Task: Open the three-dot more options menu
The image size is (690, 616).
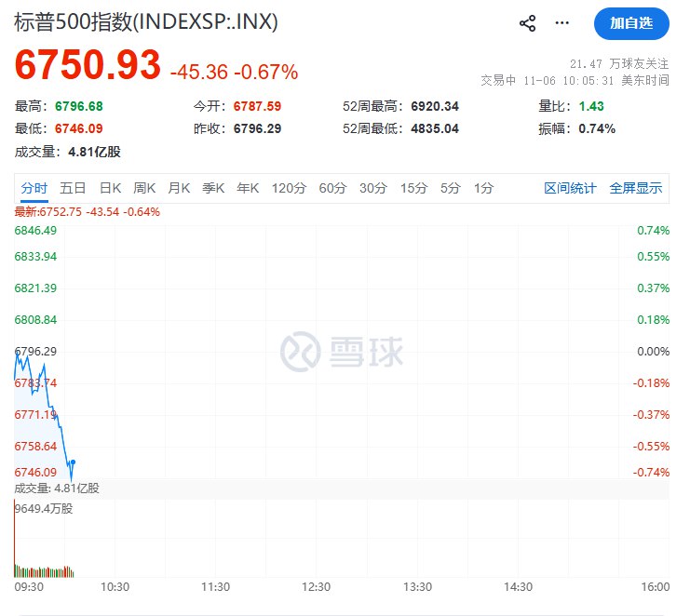Action: pyautogui.click(x=561, y=23)
